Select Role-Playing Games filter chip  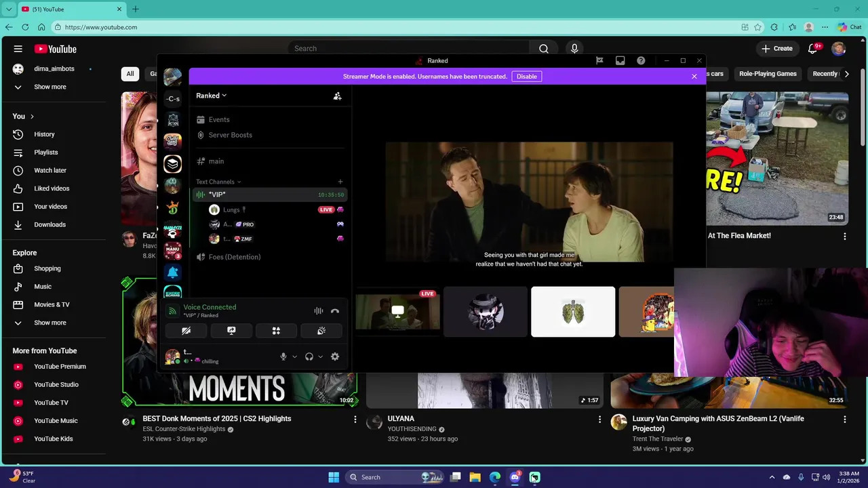pyautogui.click(x=768, y=74)
